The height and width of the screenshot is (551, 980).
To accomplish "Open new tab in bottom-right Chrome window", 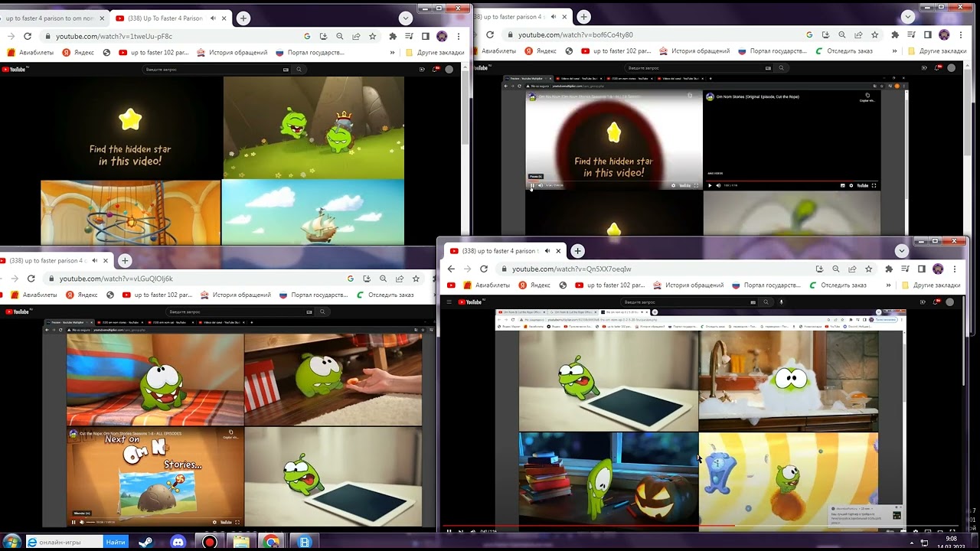I will click(577, 251).
